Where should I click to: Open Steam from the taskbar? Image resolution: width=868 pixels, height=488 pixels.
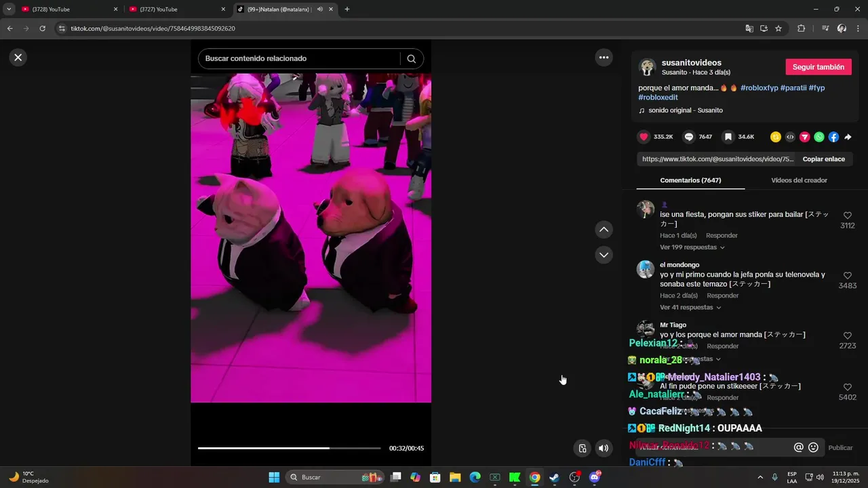coord(555,477)
